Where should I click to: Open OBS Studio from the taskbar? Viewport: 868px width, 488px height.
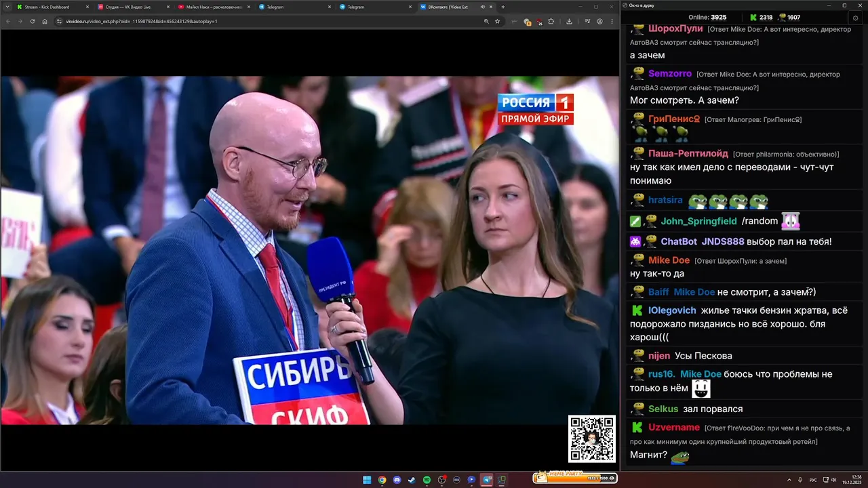(442, 480)
